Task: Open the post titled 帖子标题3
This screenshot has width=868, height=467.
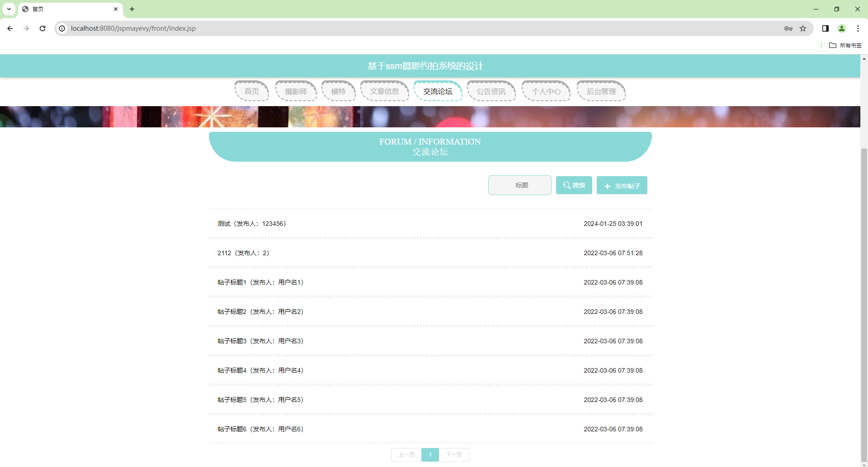Action: (x=260, y=341)
